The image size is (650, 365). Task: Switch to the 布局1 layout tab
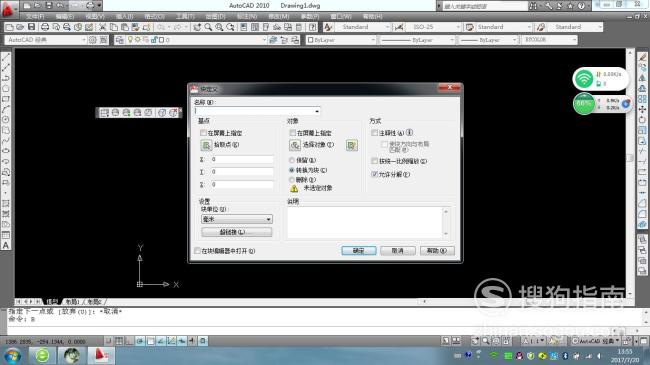[x=73, y=302]
